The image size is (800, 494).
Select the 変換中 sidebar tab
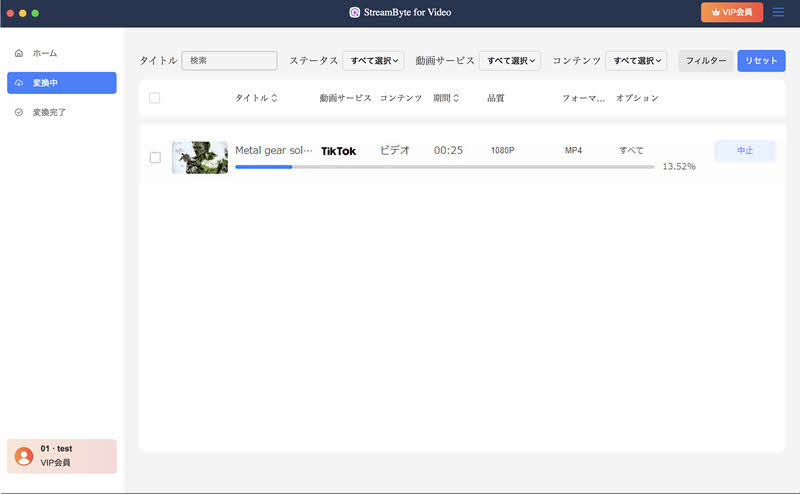tap(62, 83)
